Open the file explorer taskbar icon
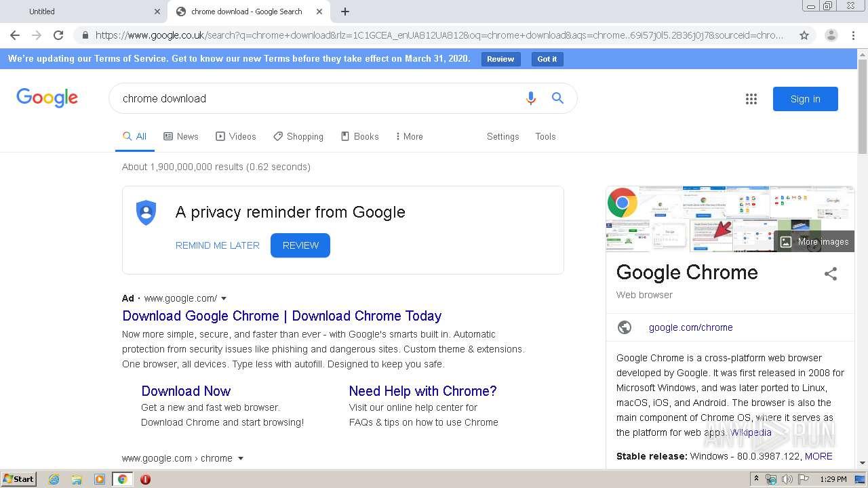 (x=77, y=479)
